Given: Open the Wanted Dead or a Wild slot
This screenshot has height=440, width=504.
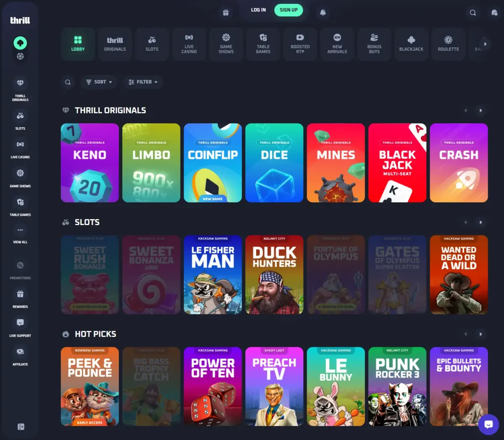Looking at the screenshot, I should pyautogui.click(x=459, y=275).
